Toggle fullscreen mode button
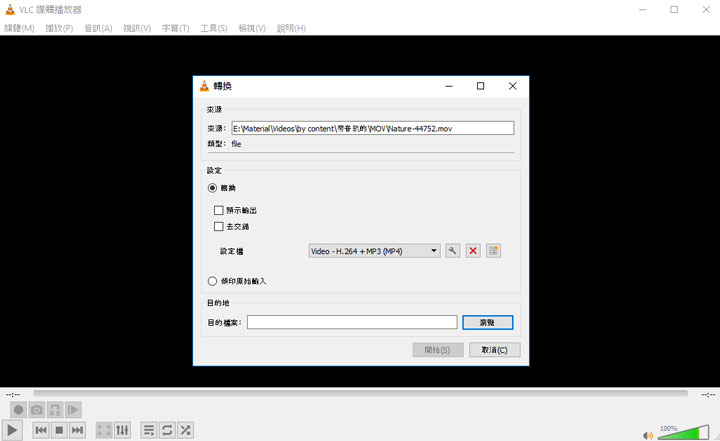The height and width of the screenshot is (441, 720). click(104, 430)
